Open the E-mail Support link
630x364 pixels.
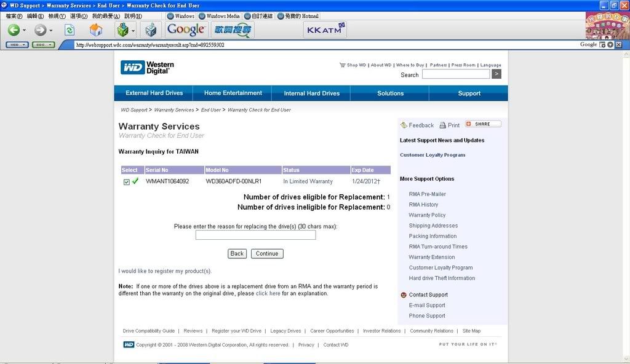(x=427, y=306)
